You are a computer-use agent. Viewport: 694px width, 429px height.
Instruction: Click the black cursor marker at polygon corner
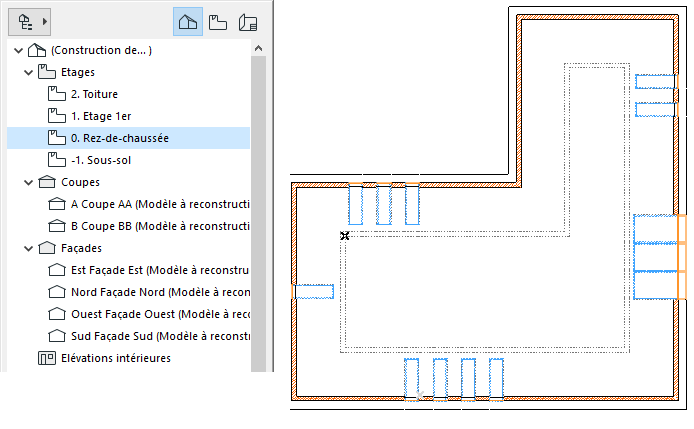(345, 236)
